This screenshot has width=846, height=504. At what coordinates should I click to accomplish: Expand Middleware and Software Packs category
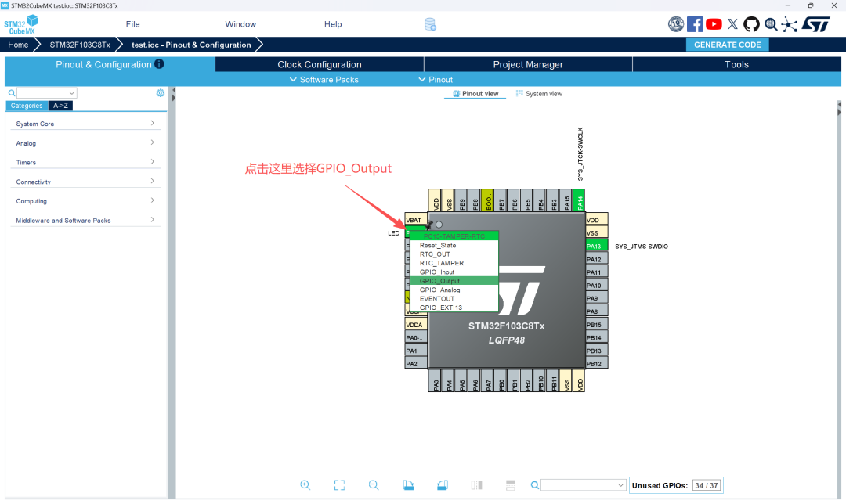[86, 220]
